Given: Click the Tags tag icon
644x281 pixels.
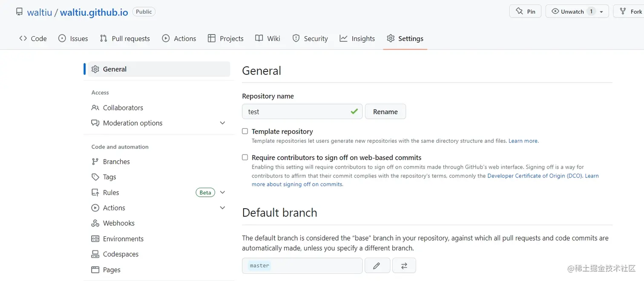Looking at the screenshot, I should pyautogui.click(x=95, y=177).
